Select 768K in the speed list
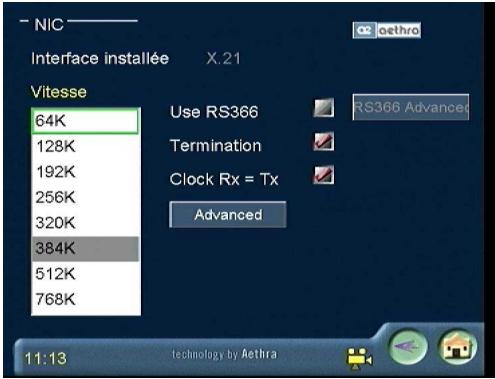This screenshot has width=495, height=379. [85, 299]
